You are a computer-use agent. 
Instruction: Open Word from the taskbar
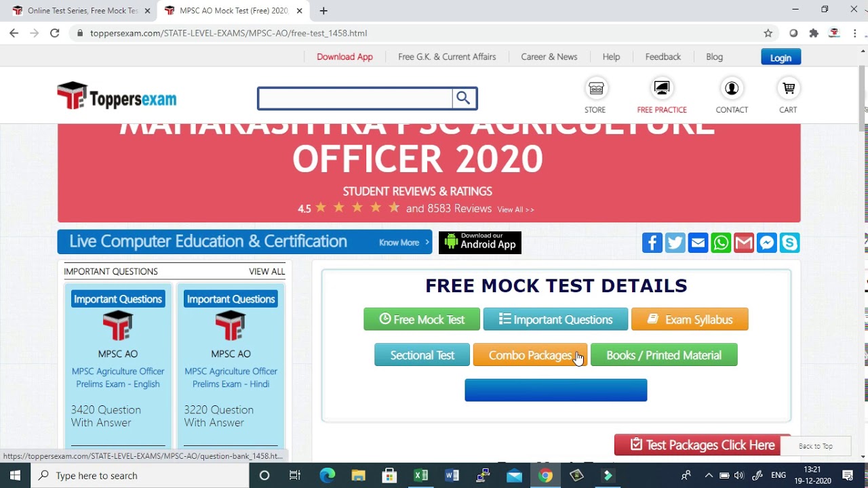point(452,475)
